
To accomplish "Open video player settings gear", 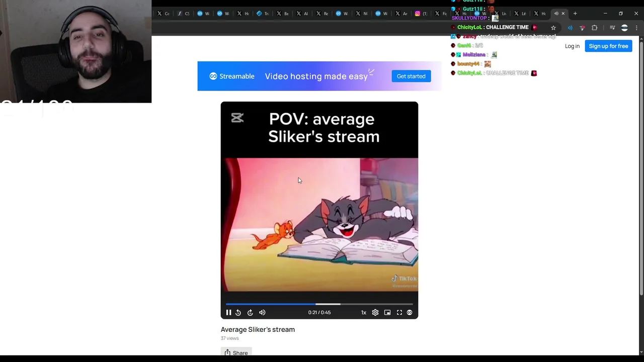I will 375,312.
